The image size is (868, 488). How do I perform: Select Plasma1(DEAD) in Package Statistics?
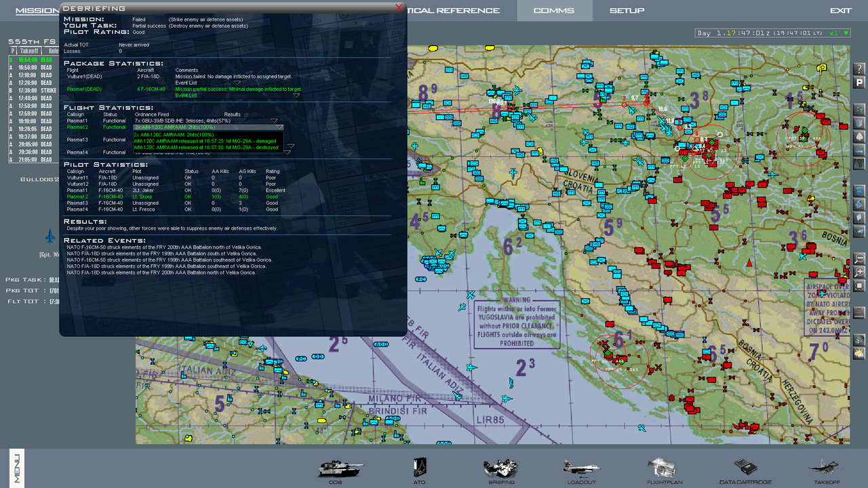point(85,89)
